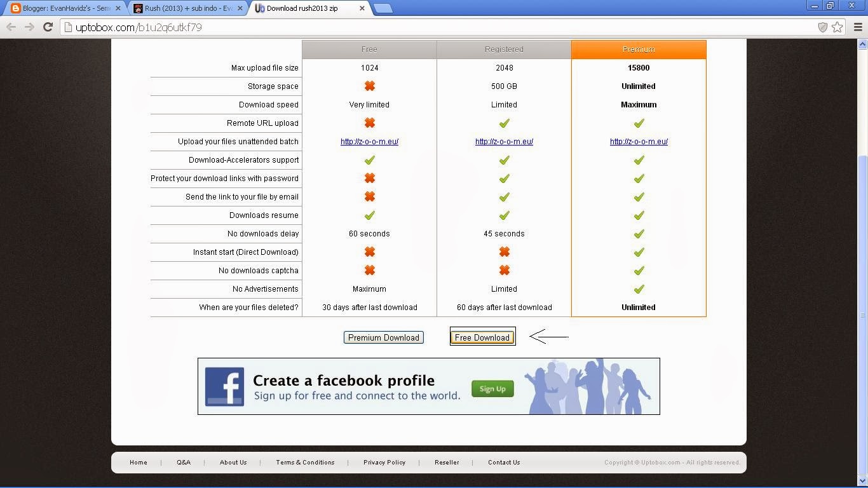Click green check for Premium No downloads delay
This screenshot has height=488, width=868.
639,233
